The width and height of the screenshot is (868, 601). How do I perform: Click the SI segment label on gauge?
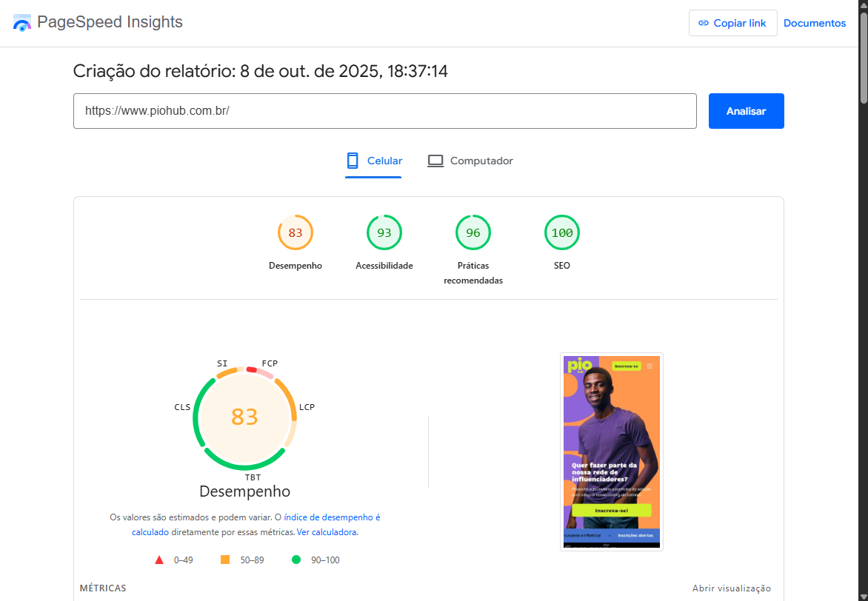tap(222, 363)
